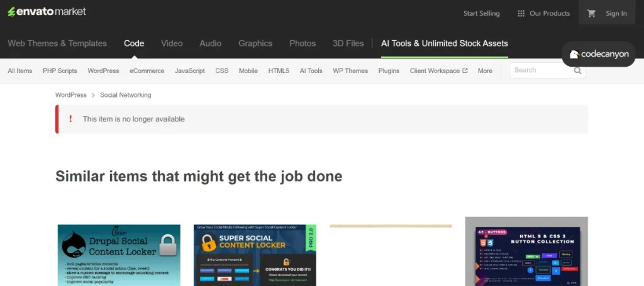Open Drupal Social Content Locker thumbnail

(x=119, y=255)
